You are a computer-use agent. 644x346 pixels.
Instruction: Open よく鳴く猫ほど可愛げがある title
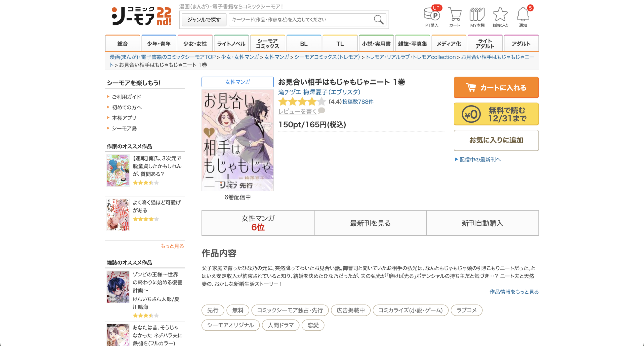click(x=157, y=206)
